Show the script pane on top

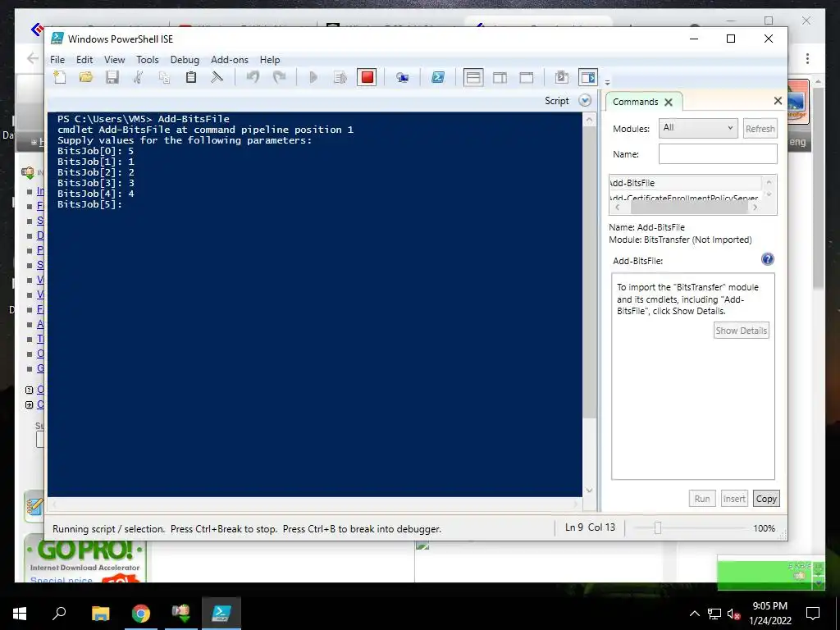[473, 78]
